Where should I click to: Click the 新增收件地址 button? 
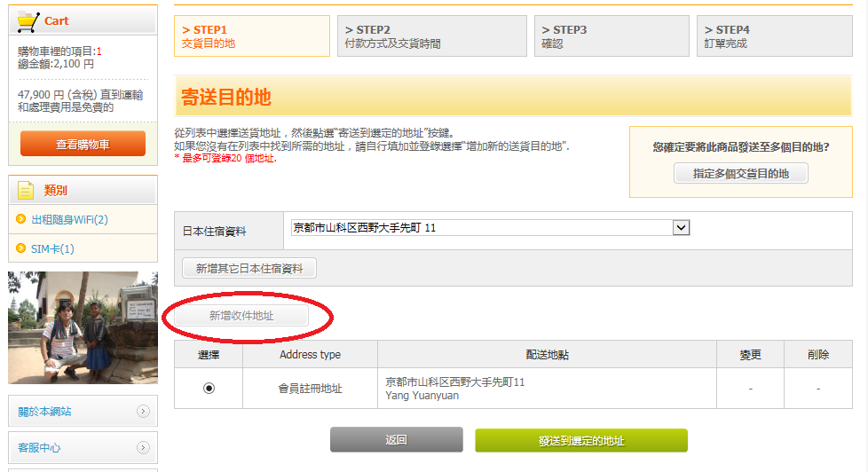[x=241, y=315]
